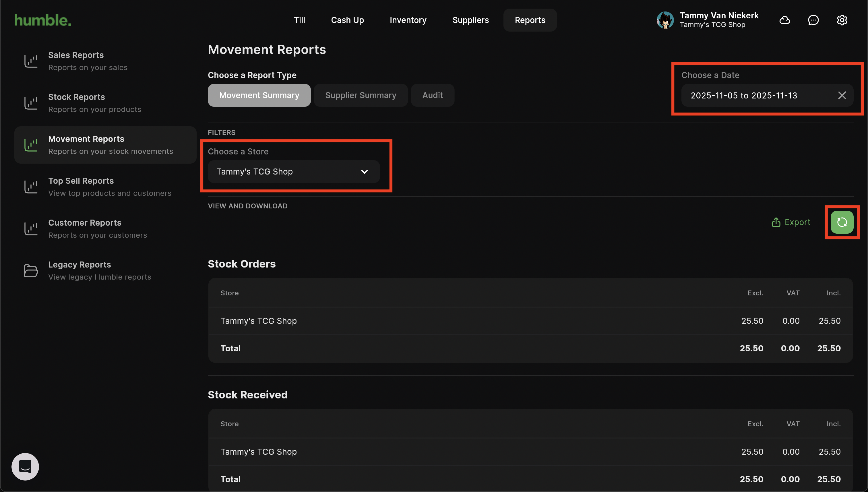The height and width of the screenshot is (492, 868).
Task: Click the store dropdown chevron arrow
Action: [364, 172]
